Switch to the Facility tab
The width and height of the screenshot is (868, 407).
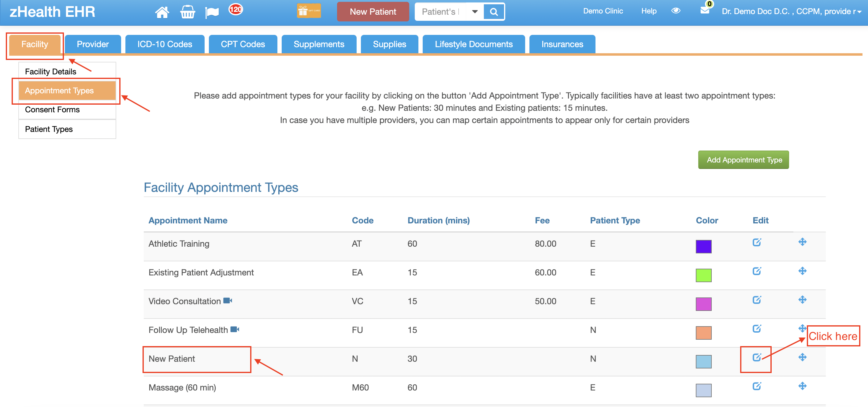pos(35,44)
